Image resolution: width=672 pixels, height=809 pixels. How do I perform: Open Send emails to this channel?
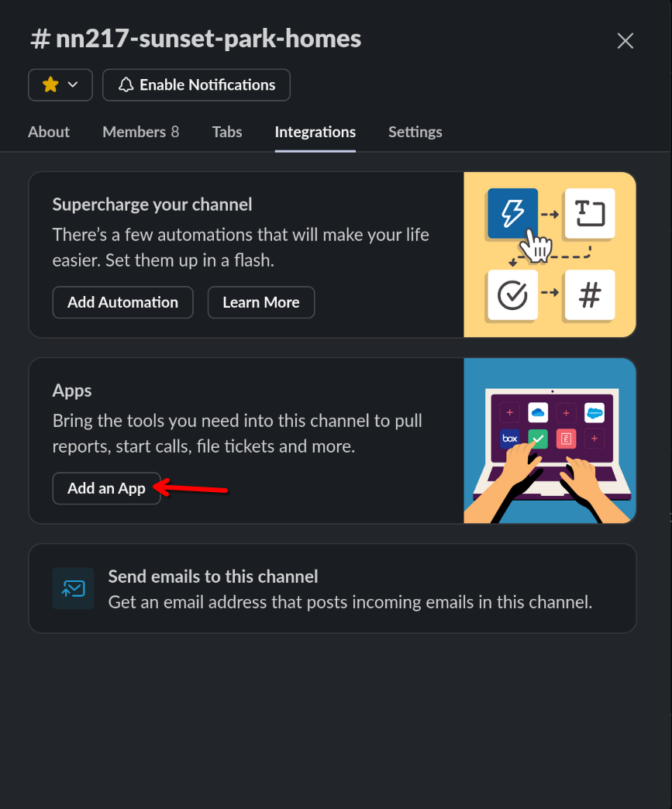213,577
